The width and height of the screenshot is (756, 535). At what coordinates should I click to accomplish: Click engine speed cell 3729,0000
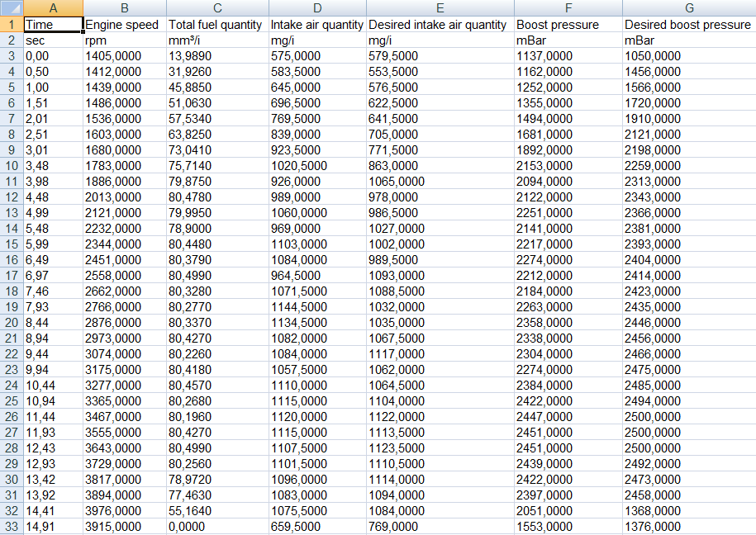tap(125, 464)
